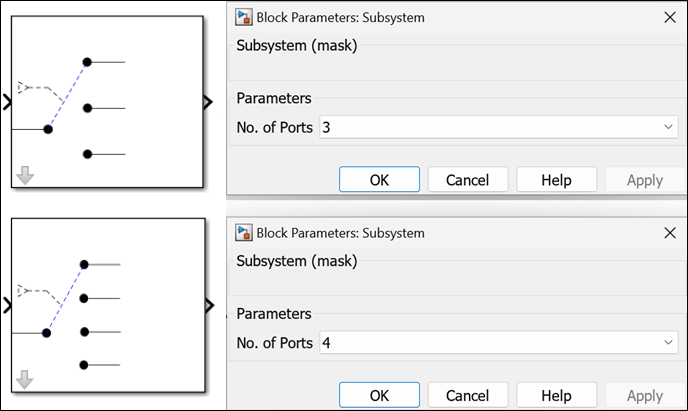688x411 pixels.
Task: Open Help from the top Subsystem dialog
Action: tap(556, 180)
